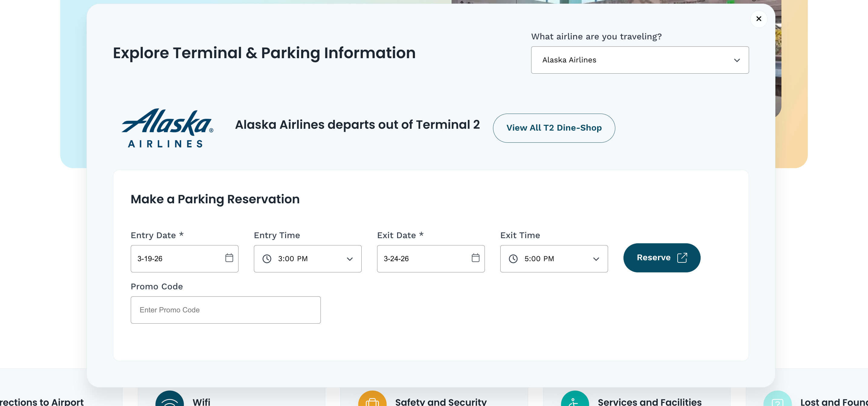Expand the Exit Time dropdown

click(596, 259)
